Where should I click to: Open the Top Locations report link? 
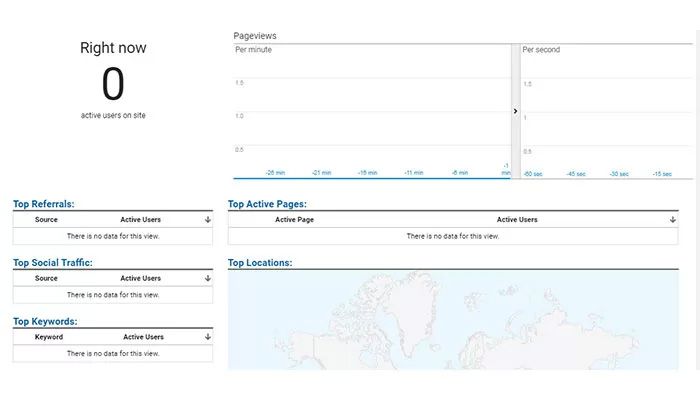coord(260,263)
